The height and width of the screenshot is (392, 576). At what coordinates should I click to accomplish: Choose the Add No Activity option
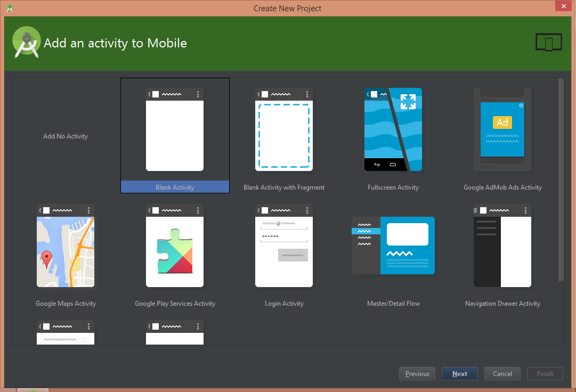(65, 136)
